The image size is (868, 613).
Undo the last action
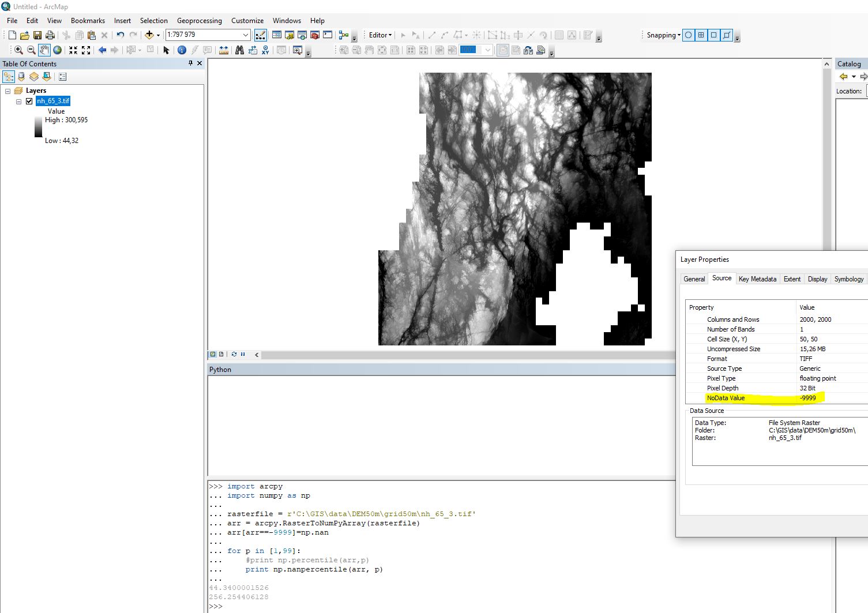120,35
